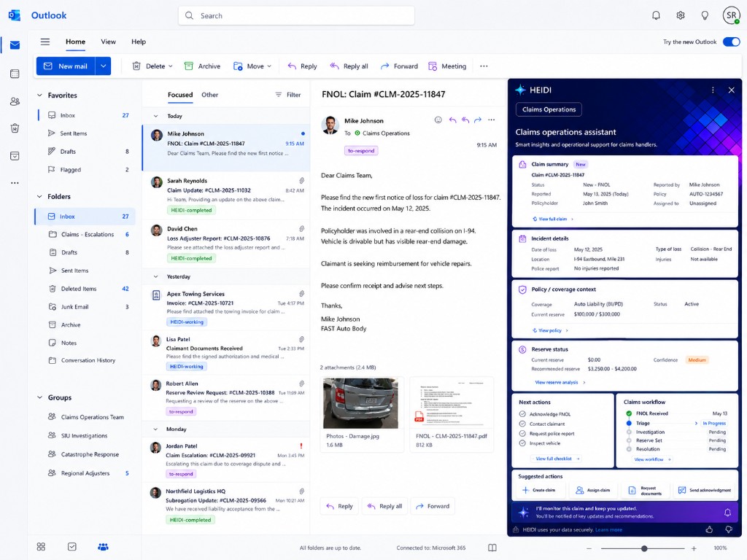Viewport: 747px width, 560px height.
Task: Open the Mail icon in left rail
Action: 15,45
